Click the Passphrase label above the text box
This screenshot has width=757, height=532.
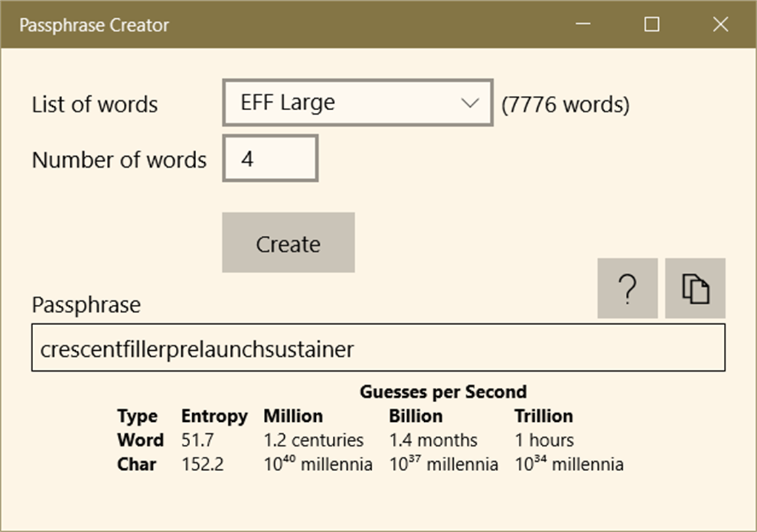click(86, 305)
